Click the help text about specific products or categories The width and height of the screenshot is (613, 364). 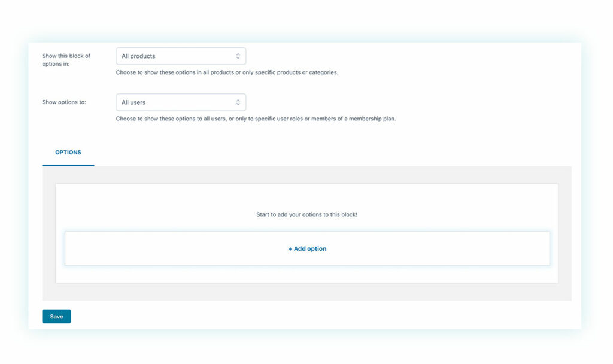(x=227, y=72)
